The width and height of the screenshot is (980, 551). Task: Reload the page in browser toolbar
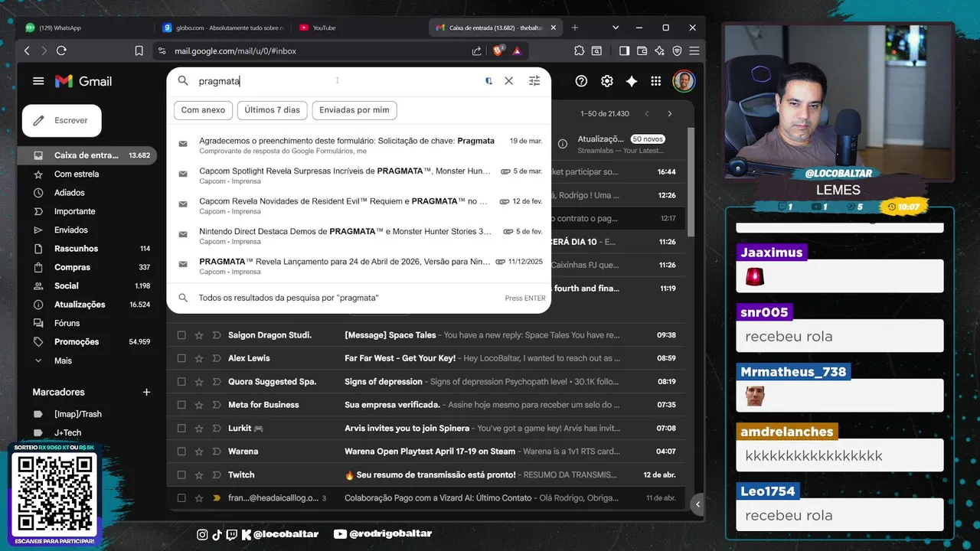click(61, 51)
